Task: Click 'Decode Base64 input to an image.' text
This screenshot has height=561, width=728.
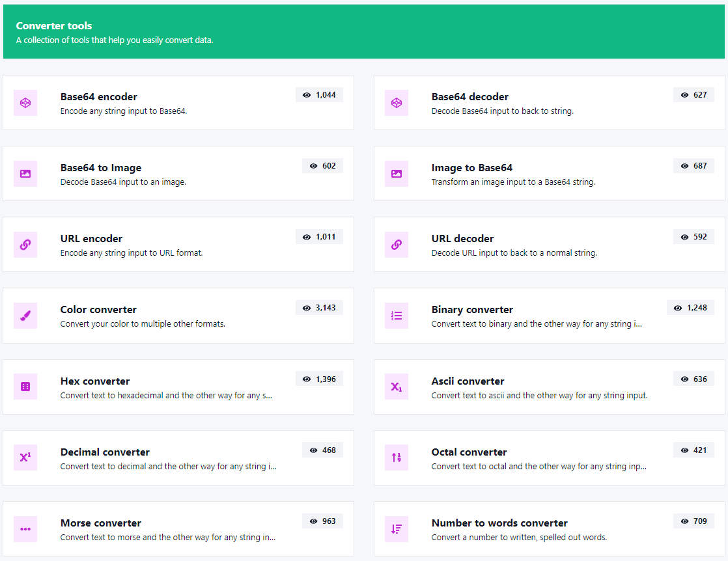Action: [x=123, y=182]
